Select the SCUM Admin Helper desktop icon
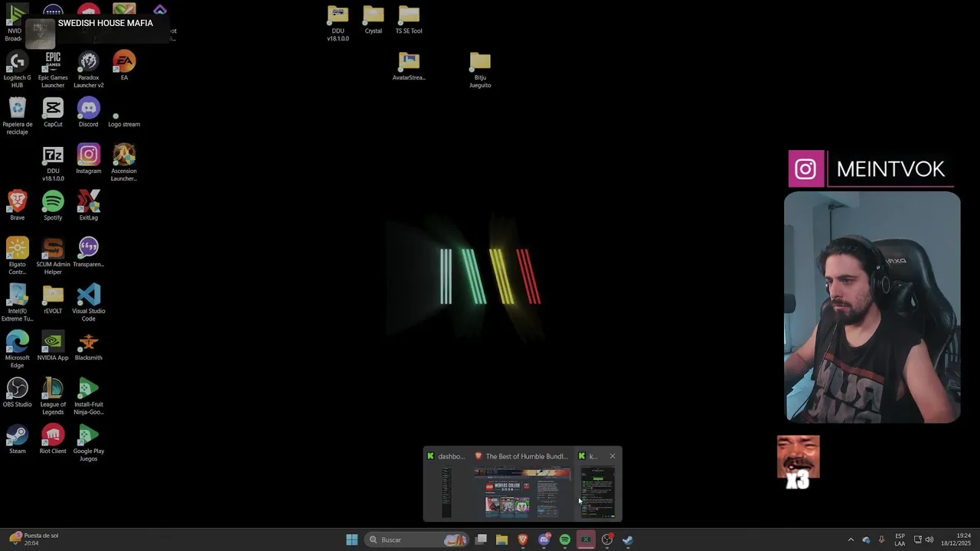The image size is (980, 551). pos(53,256)
